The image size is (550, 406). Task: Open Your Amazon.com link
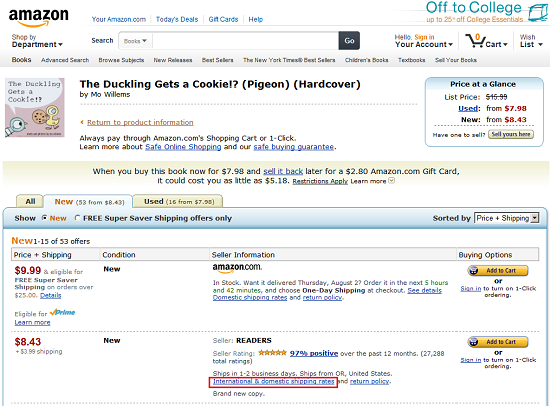coord(119,19)
